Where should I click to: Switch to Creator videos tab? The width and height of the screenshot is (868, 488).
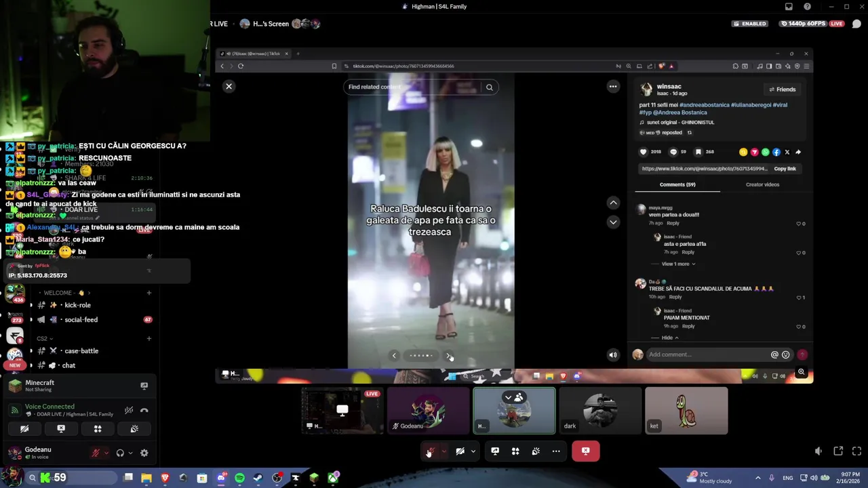click(x=763, y=184)
